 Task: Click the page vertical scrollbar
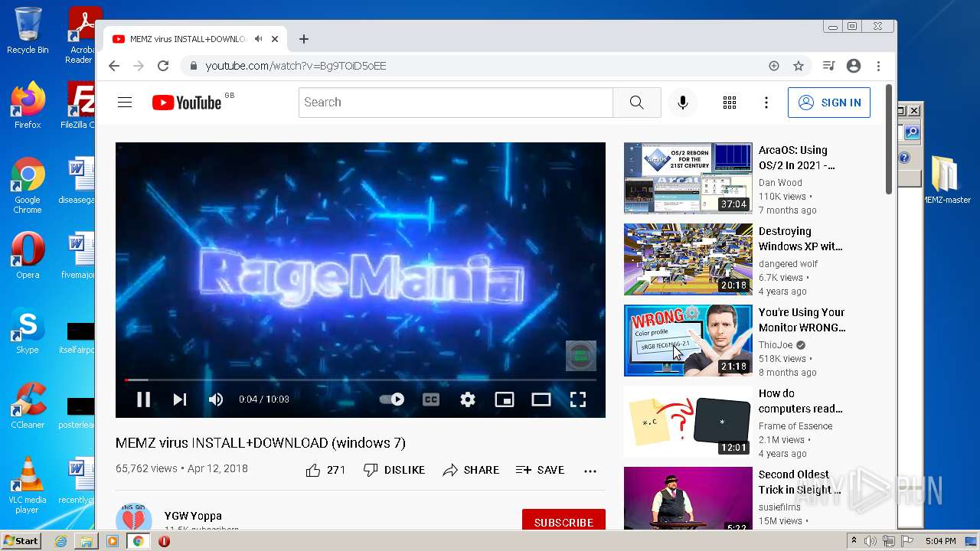pyautogui.click(x=889, y=139)
